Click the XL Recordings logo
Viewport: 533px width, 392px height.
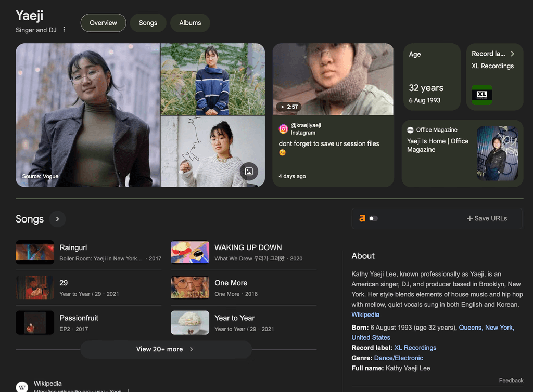pos(481,94)
